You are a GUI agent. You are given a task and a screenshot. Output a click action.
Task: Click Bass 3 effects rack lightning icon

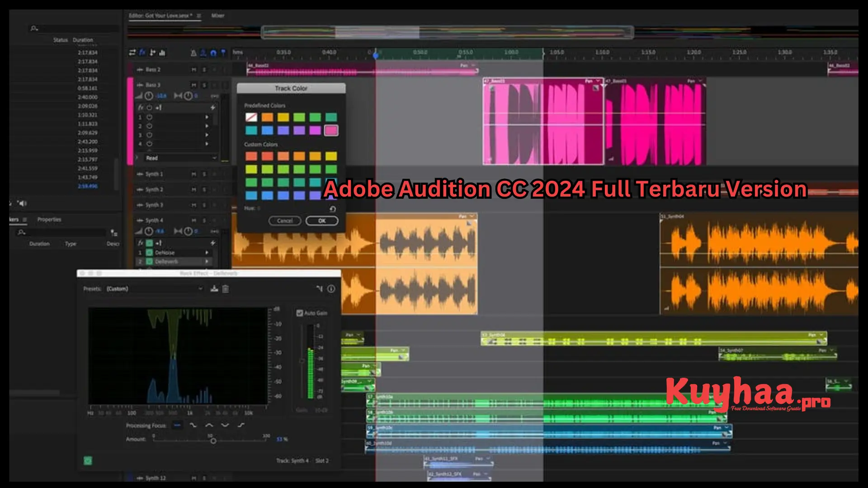click(x=212, y=108)
